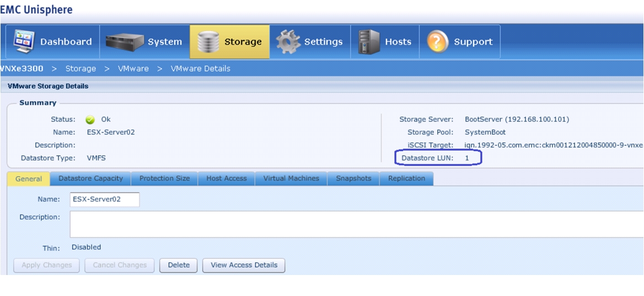Click the System rack hardware icon
Viewport: 644px width, 296px height.
click(x=125, y=41)
